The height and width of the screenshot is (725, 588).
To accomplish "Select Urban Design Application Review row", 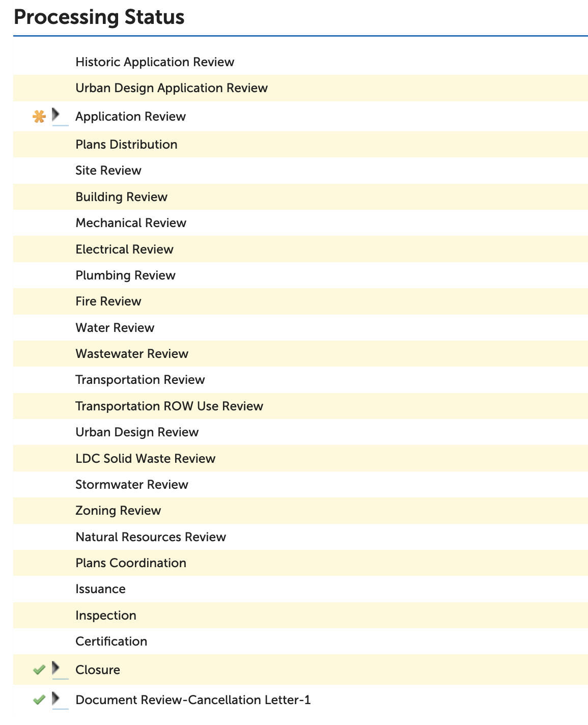I will point(300,88).
